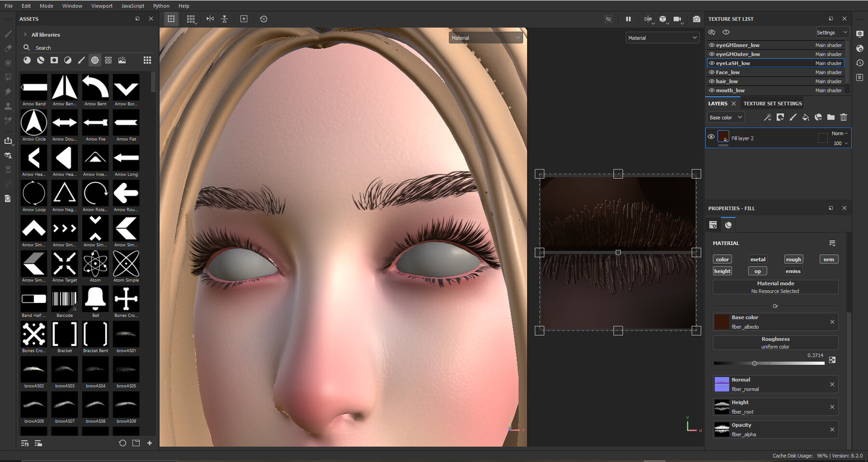This screenshot has height=462, width=868.
Task: Adjust the Roughness slider handle
Action: [755, 363]
